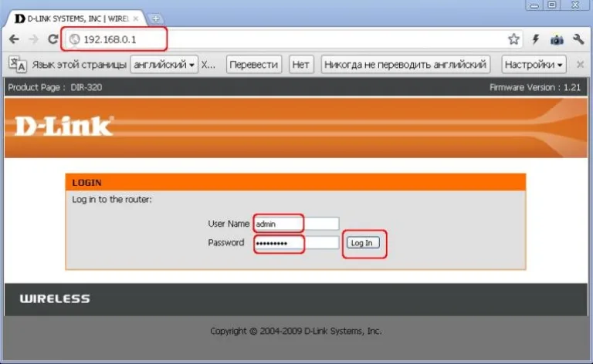Bookmark this page with the star icon
593x364 pixels.
coord(513,39)
